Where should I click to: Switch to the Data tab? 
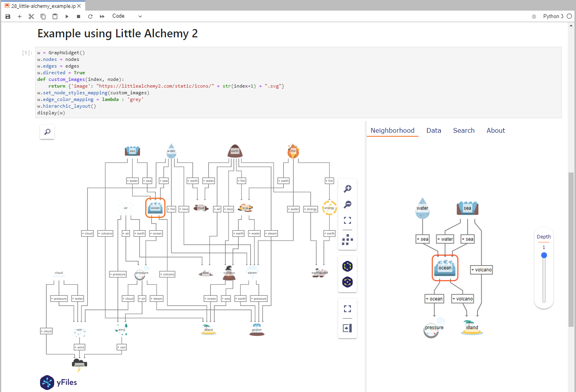(433, 130)
